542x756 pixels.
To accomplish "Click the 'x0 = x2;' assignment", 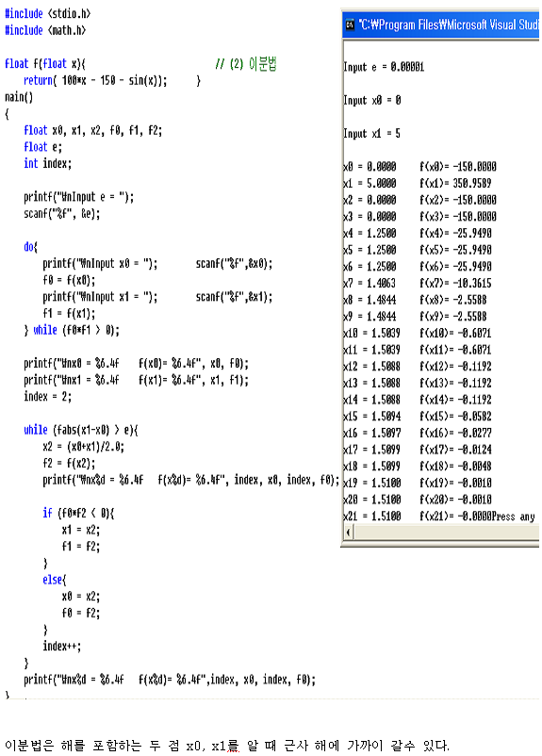I will pos(81,597).
